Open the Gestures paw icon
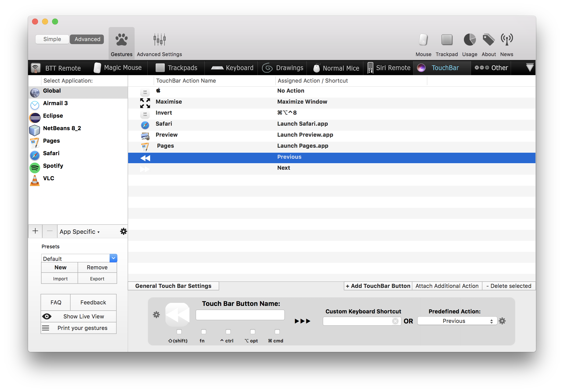Image resolution: width=564 pixels, height=392 pixels. point(122,40)
